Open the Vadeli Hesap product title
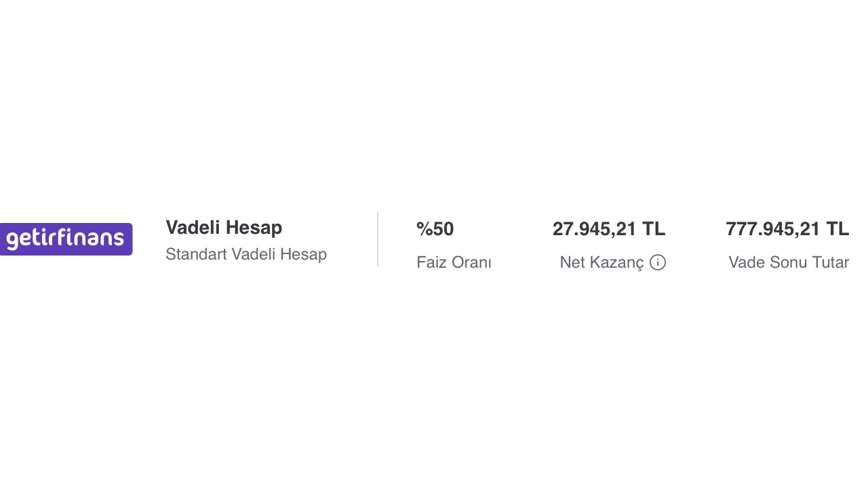868x488 pixels. [224, 228]
